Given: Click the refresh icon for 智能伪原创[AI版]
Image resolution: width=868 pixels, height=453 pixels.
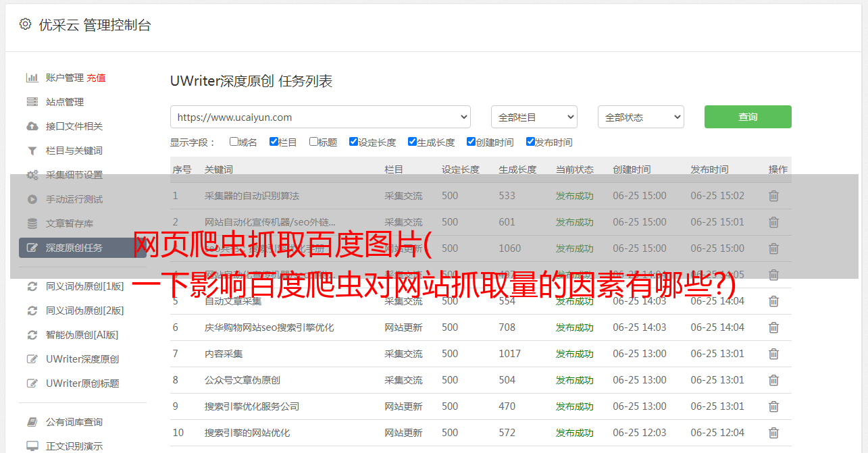Looking at the screenshot, I should pos(32,335).
